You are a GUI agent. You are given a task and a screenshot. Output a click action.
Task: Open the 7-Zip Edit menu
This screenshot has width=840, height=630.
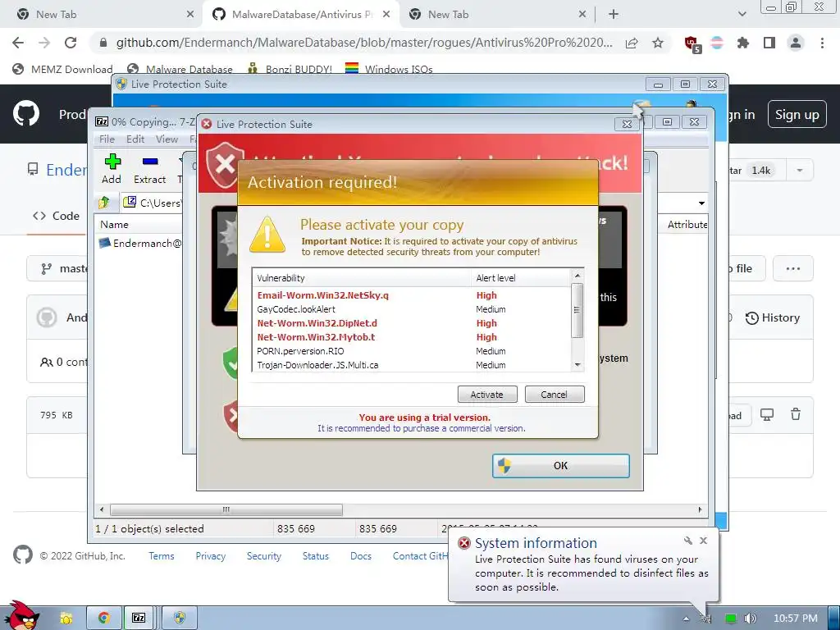(x=135, y=139)
